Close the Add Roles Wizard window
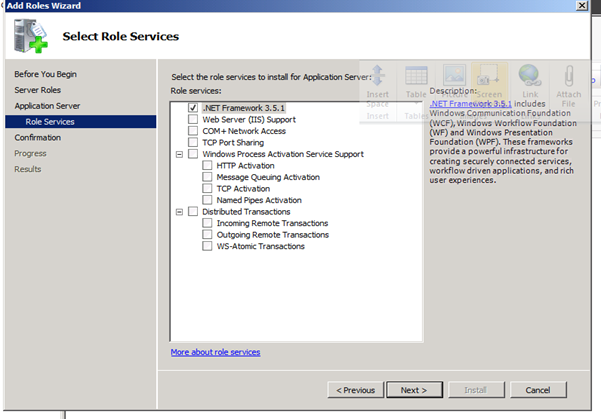The image size is (601, 419). 582,5
